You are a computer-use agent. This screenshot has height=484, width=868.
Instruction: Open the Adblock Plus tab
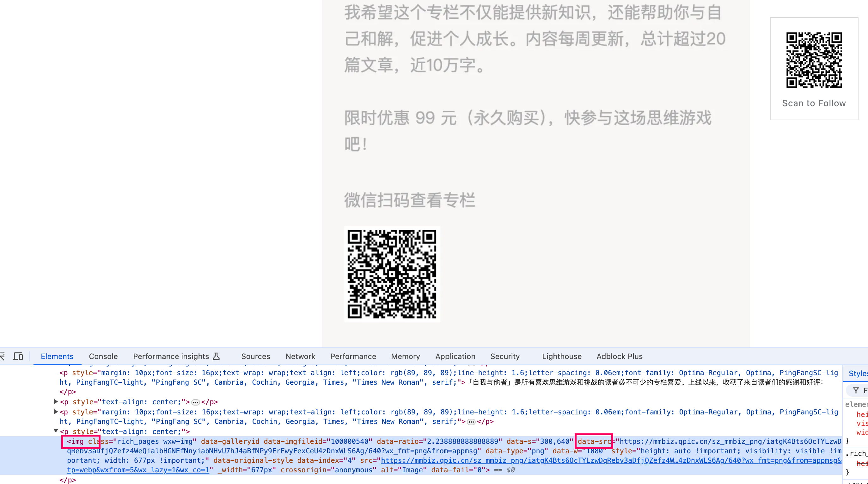(619, 356)
